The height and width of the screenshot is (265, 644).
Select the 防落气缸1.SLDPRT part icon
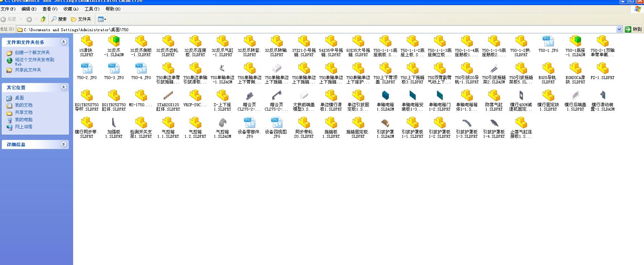pyautogui.click(x=494, y=95)
